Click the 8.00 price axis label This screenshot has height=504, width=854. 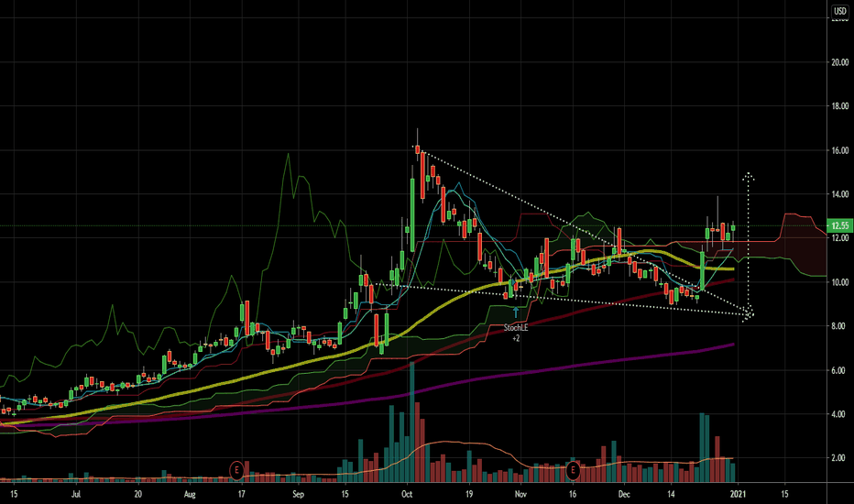(x=840, y=326)
